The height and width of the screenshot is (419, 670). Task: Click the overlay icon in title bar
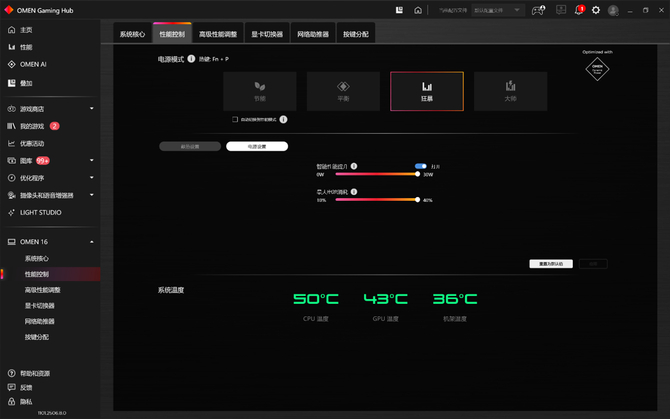(399, 10)
